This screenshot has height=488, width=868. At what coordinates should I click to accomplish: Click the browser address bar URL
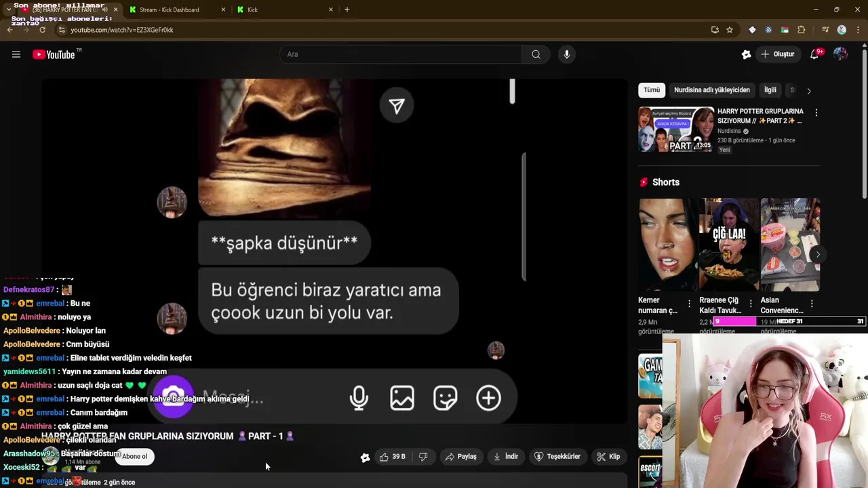[122, 30]
